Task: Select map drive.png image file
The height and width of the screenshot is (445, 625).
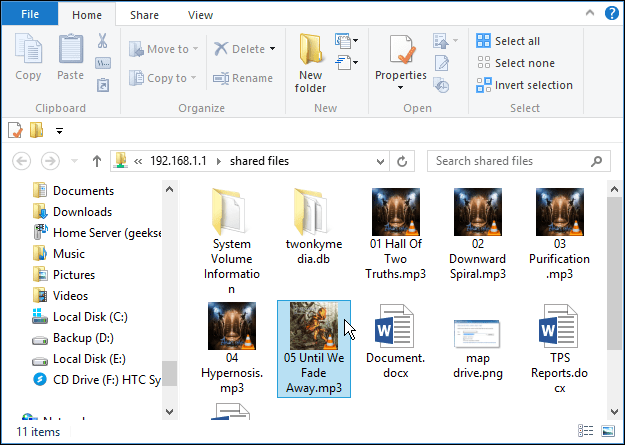Action: (478, 348)
